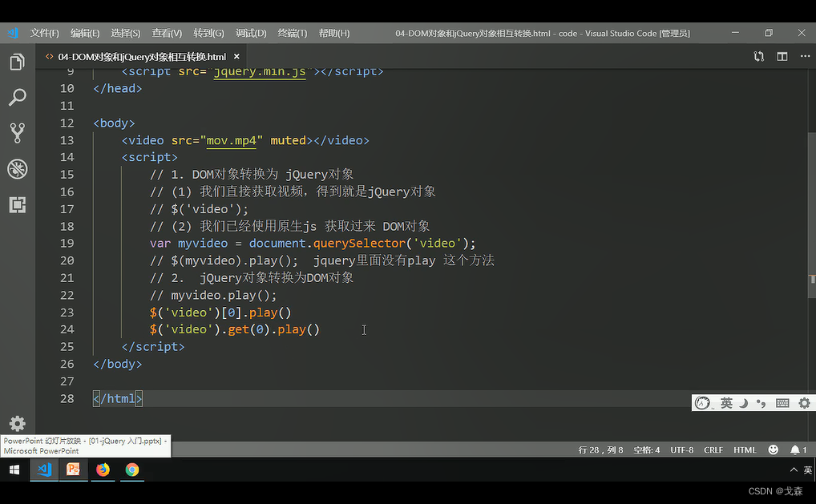Click the VS Code logo in title bar
The width and height of the screenshot is (816, 504).
[x=13, y=34]
